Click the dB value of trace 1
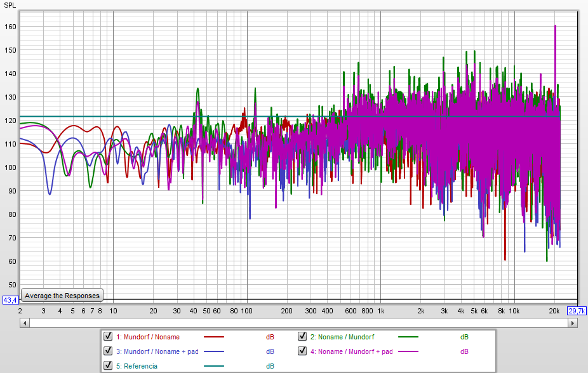Image resolution: width=588 pixels, height=373 pixels. 270,337
